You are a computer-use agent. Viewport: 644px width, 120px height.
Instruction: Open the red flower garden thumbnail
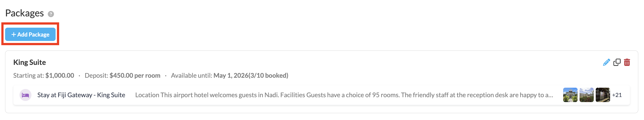click(x=586, y=95)
